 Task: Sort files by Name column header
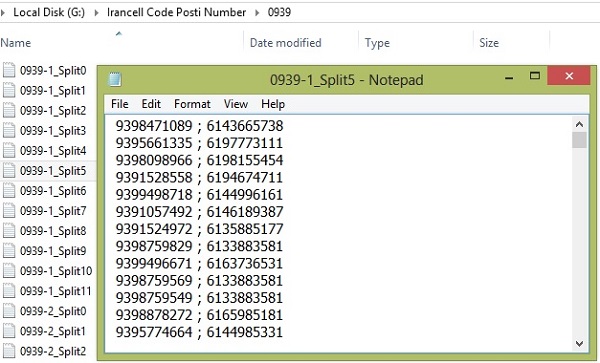16,42
